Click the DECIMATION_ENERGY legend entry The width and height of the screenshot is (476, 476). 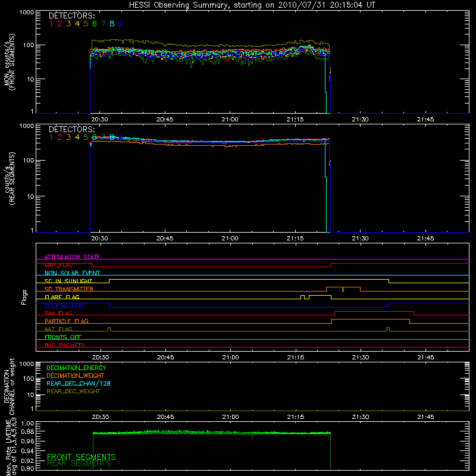point(76,368)
